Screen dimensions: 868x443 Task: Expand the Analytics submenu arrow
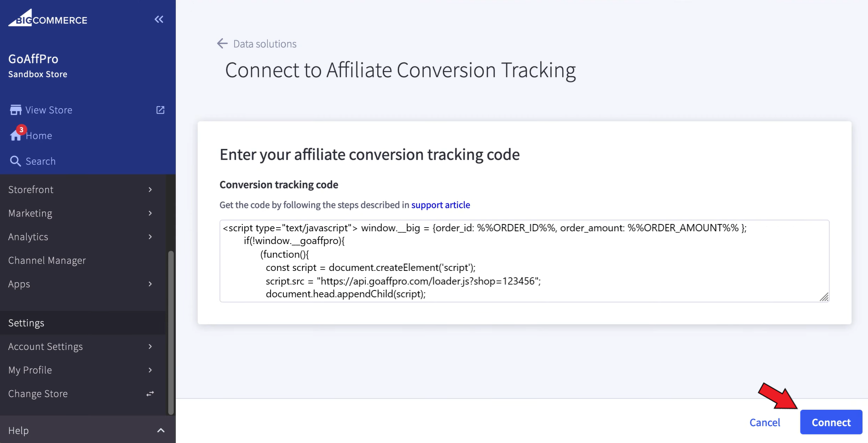pyautogui.click(x=150, y=237)
